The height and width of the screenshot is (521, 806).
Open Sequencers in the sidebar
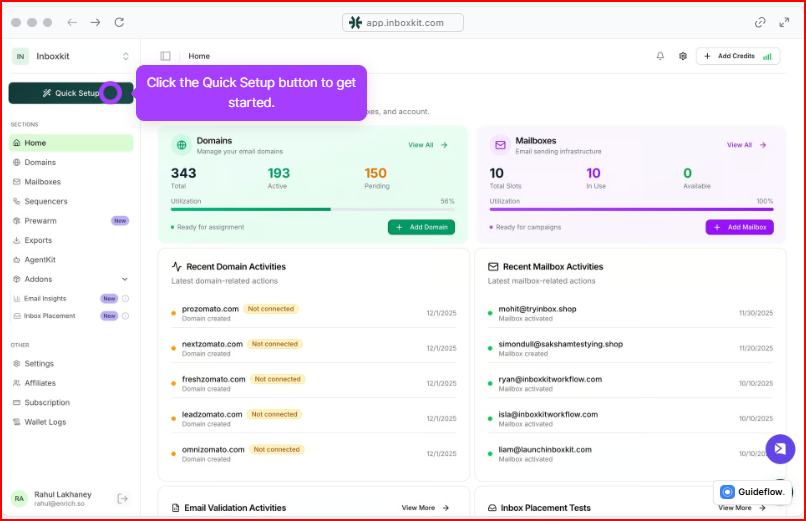[x=71, y=201]
